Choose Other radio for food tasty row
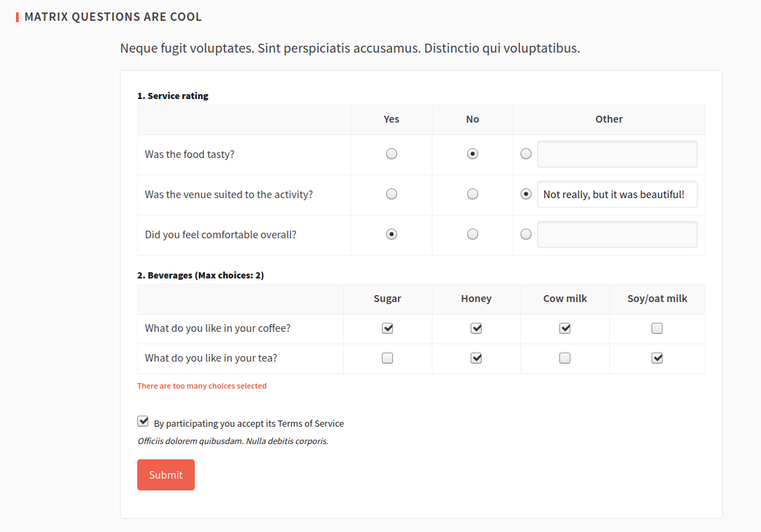 pos(526,154)
